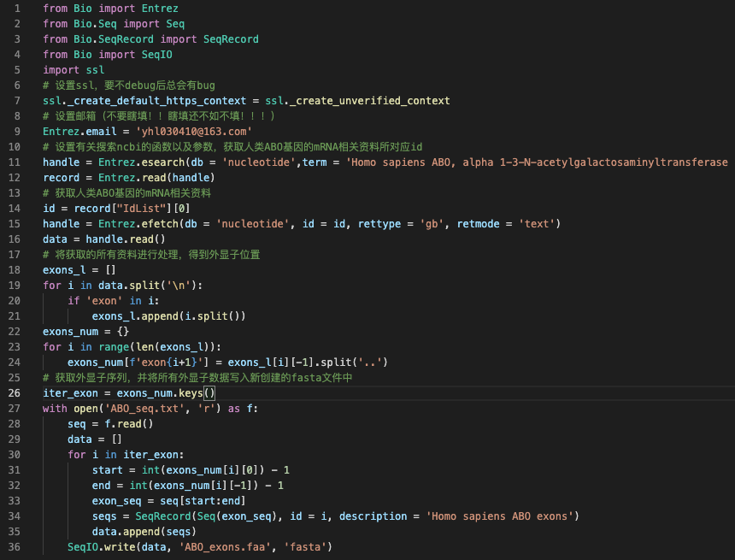Click line number 26 in the gutter
The width and height of the screenshot is (735, 560).
[14, 393]
